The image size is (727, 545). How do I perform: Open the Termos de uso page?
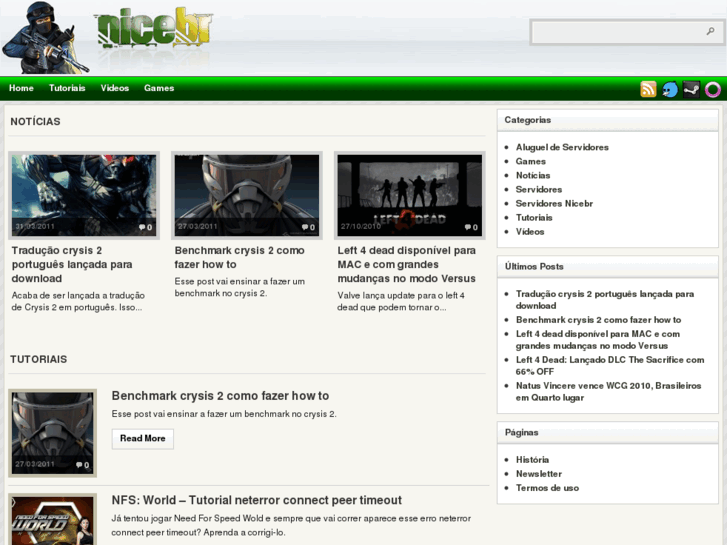coord(547,488)
